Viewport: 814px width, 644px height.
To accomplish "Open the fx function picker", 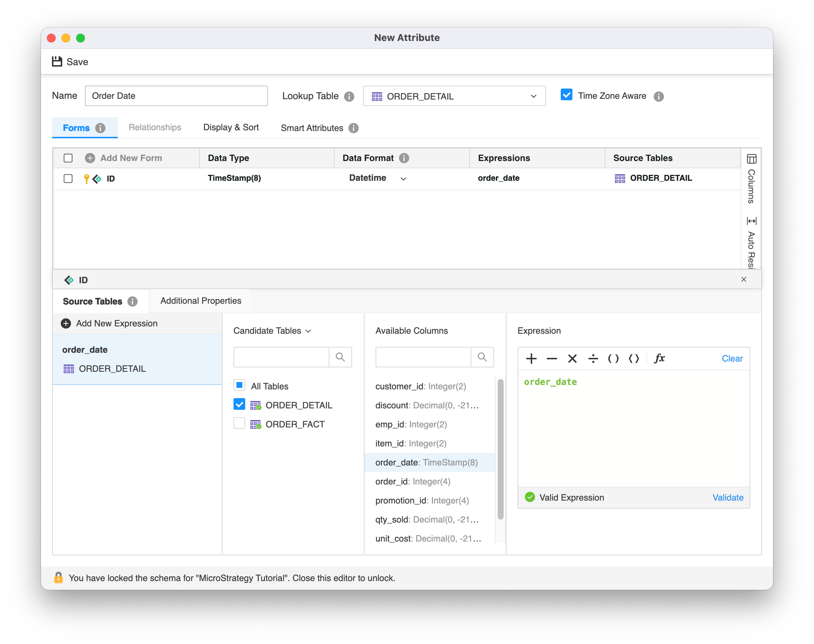I will pyautogui.click(x=659, y=359).
